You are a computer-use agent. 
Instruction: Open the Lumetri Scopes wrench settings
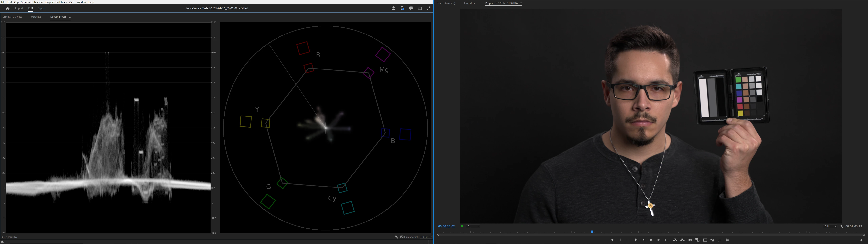[x=397, y=237]
